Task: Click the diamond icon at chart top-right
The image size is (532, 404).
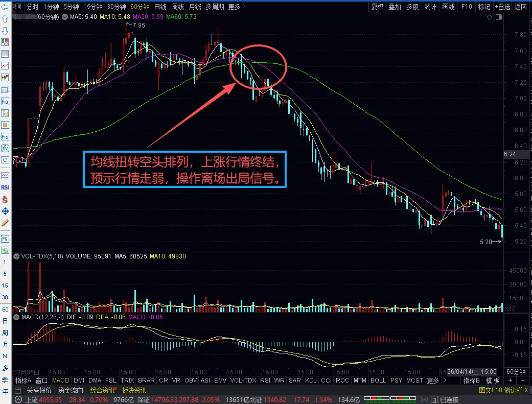Action: (x=489, y=17)
